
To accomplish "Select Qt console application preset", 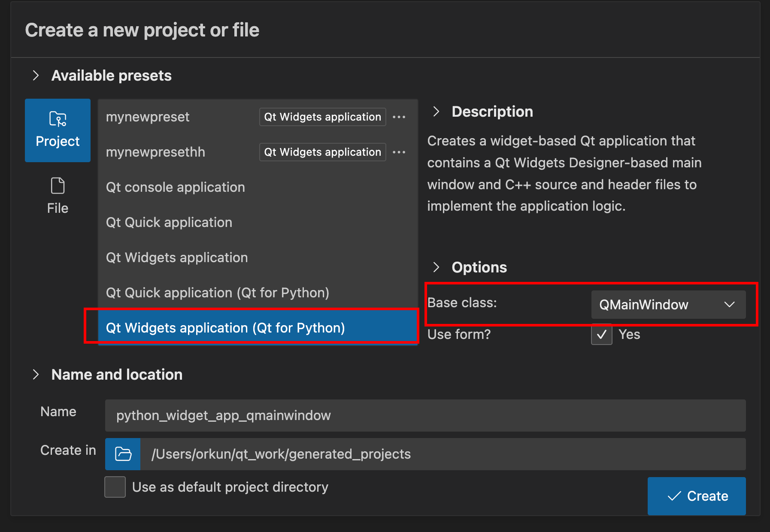I will point(176,187).
